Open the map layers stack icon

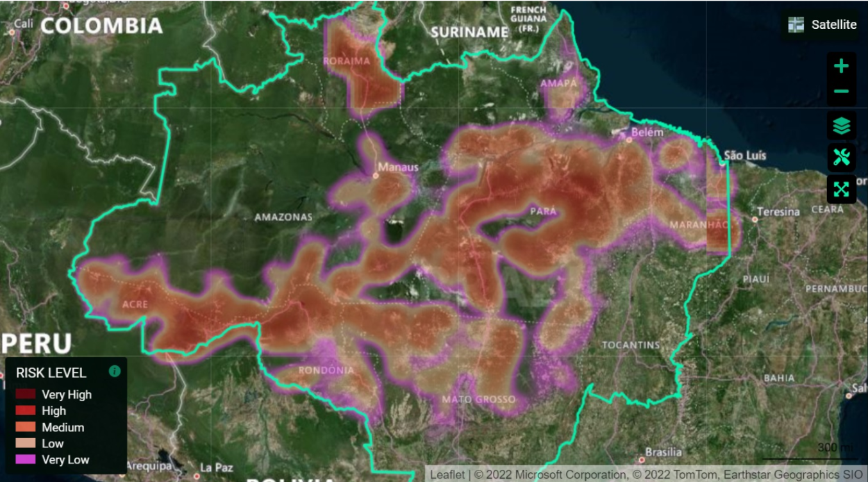pyautogui.click(x=841, y=125)
